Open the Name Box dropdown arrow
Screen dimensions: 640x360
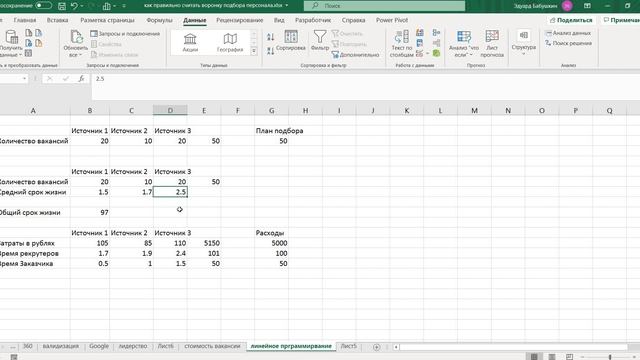point(24,78)
